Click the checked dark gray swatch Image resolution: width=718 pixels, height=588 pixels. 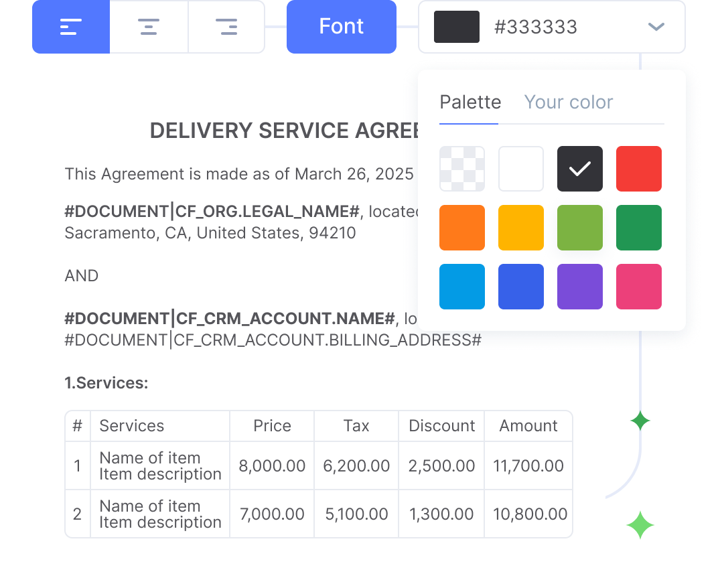tap(580, 169)
